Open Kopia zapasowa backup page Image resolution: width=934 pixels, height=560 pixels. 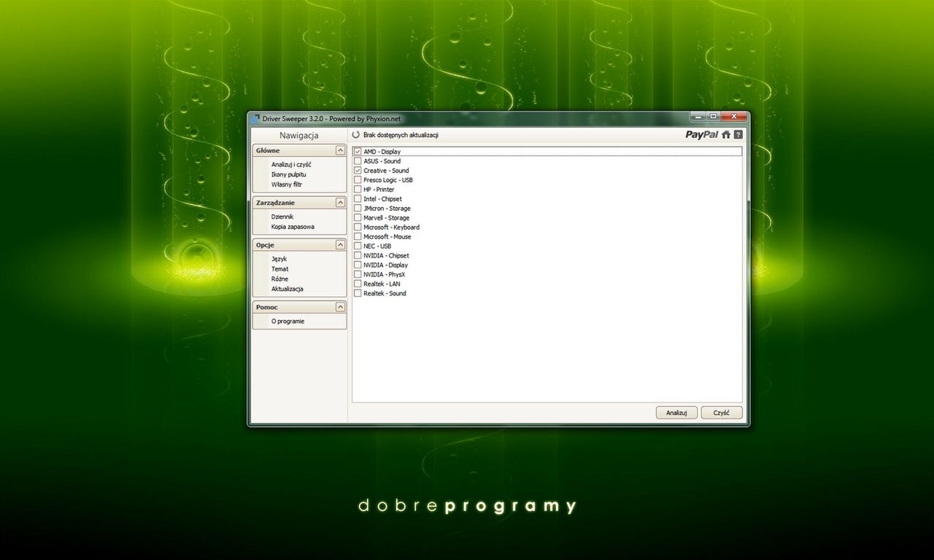coord(293,227)
